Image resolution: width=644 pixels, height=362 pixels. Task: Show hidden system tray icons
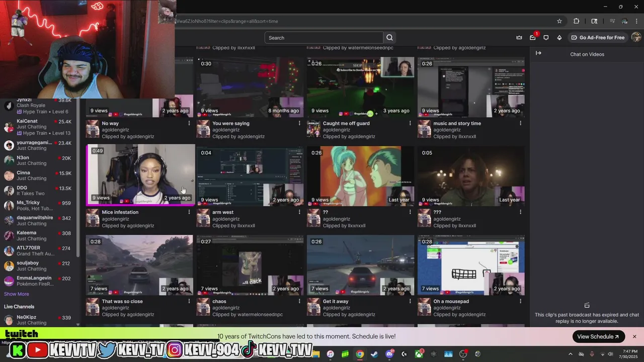click(571, 354)
